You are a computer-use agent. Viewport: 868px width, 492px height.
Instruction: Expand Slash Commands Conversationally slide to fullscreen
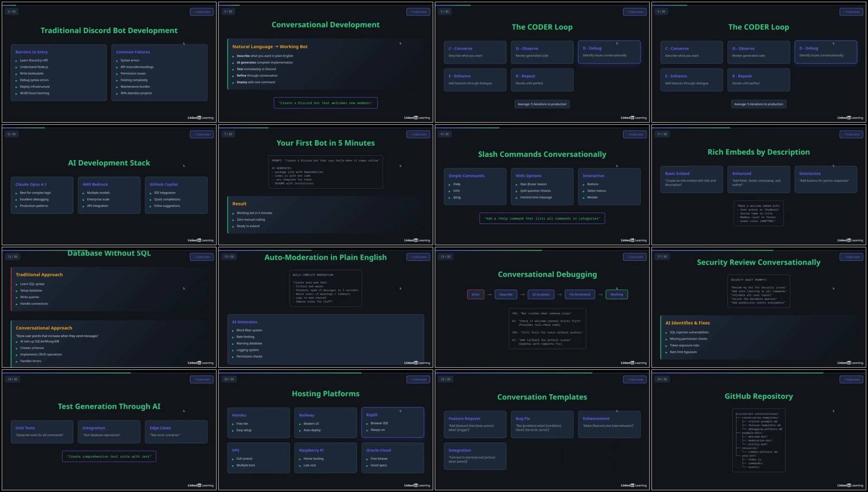[635, 134]
